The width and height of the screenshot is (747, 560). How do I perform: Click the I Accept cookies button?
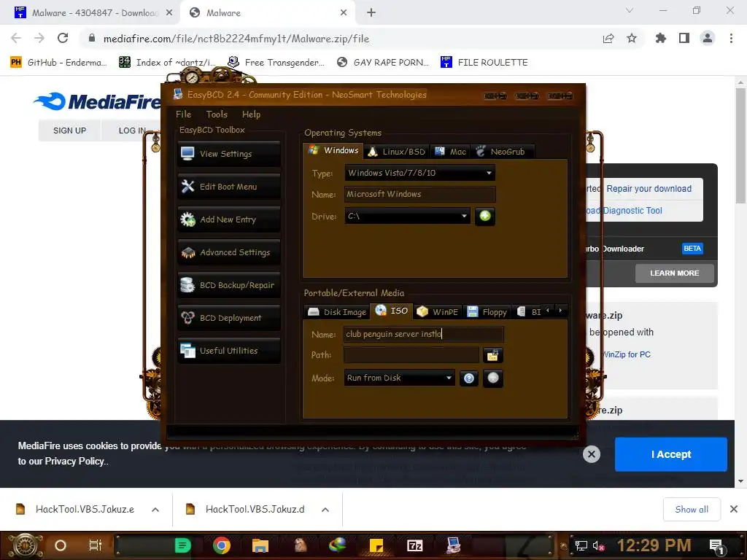click(x=671, y=454)
